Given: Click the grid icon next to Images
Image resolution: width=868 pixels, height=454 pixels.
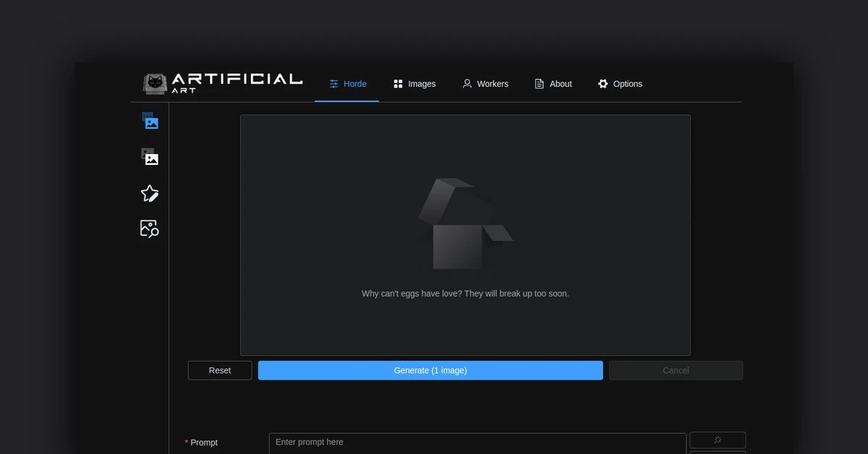Looking at the screenshot, I should tap(398, 84).
